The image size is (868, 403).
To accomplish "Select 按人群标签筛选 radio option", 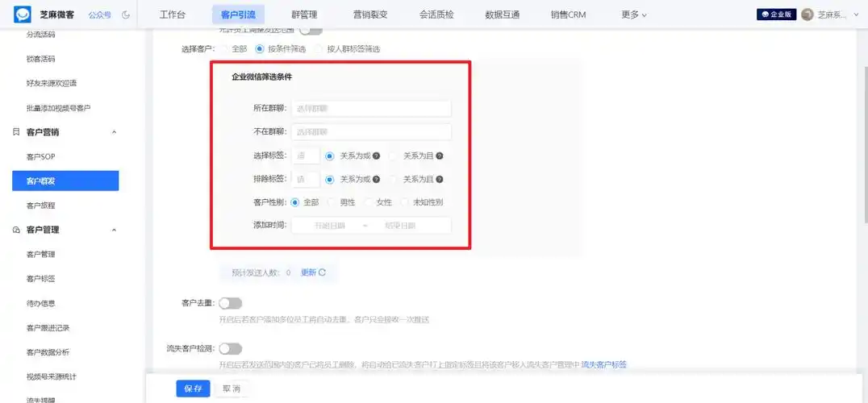I will [319, 48].
